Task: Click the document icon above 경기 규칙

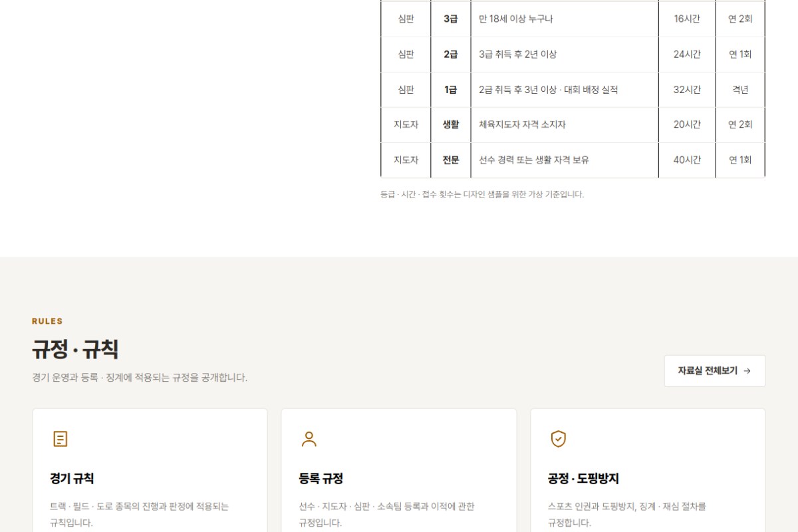Action: pyautogui.click(x=61, y=439)
